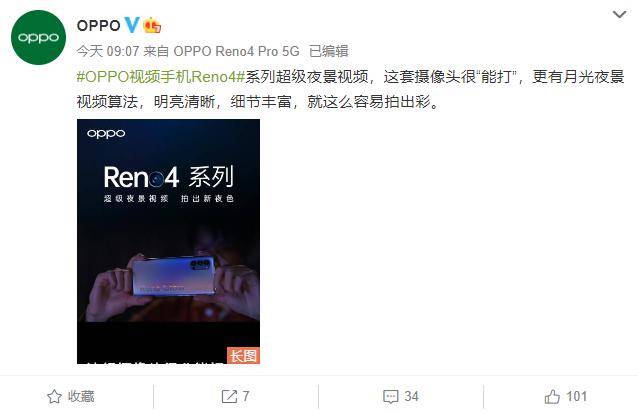Screen dimensions: 638x413
Task: Click the membership crown icon beside OPPO
Action: coord(152,25)
